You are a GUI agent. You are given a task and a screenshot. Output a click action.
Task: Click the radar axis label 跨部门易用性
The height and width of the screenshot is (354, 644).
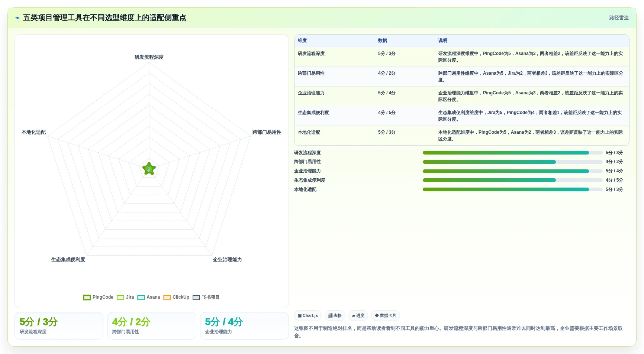point(267,132)
